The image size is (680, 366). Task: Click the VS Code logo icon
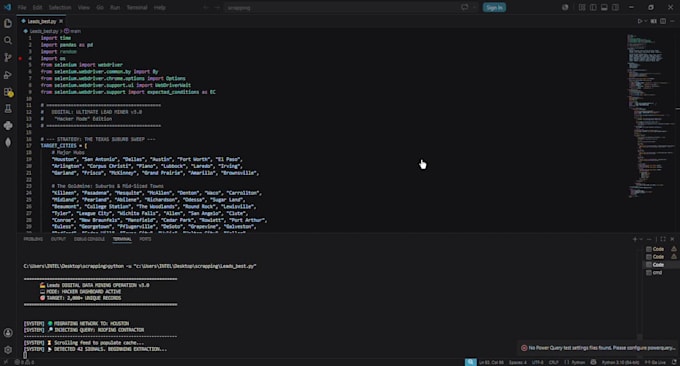click(7, 7)
